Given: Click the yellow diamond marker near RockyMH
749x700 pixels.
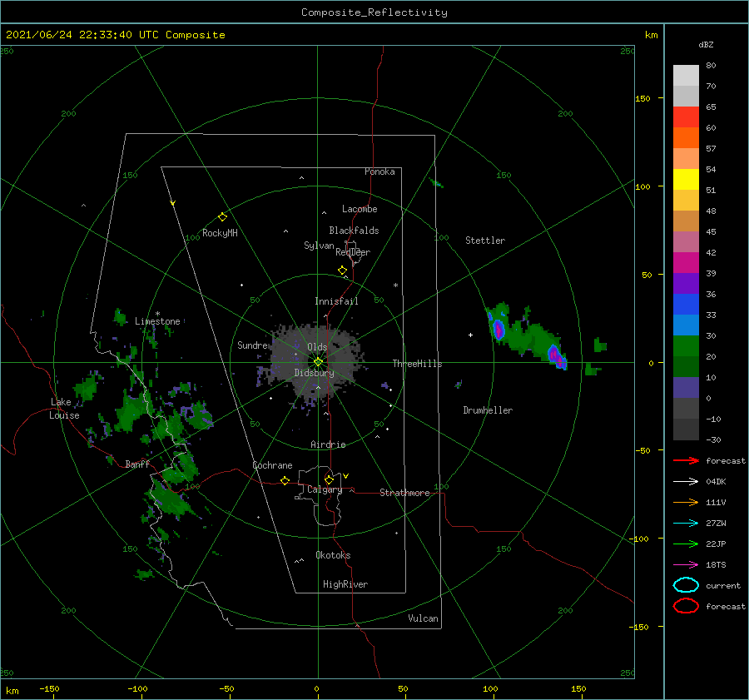Looking at the screenshot, I should pos(222,217).
